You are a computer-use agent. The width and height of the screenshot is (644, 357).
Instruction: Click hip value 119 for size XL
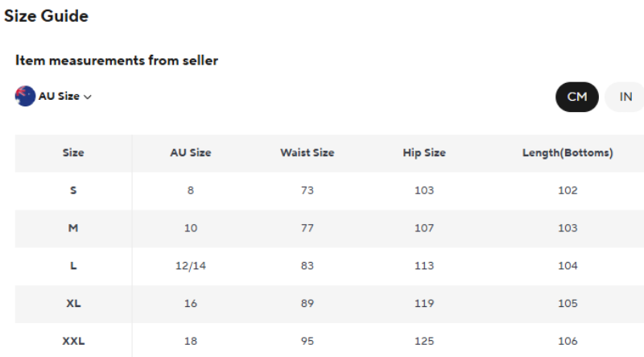[x=424, y=304]
